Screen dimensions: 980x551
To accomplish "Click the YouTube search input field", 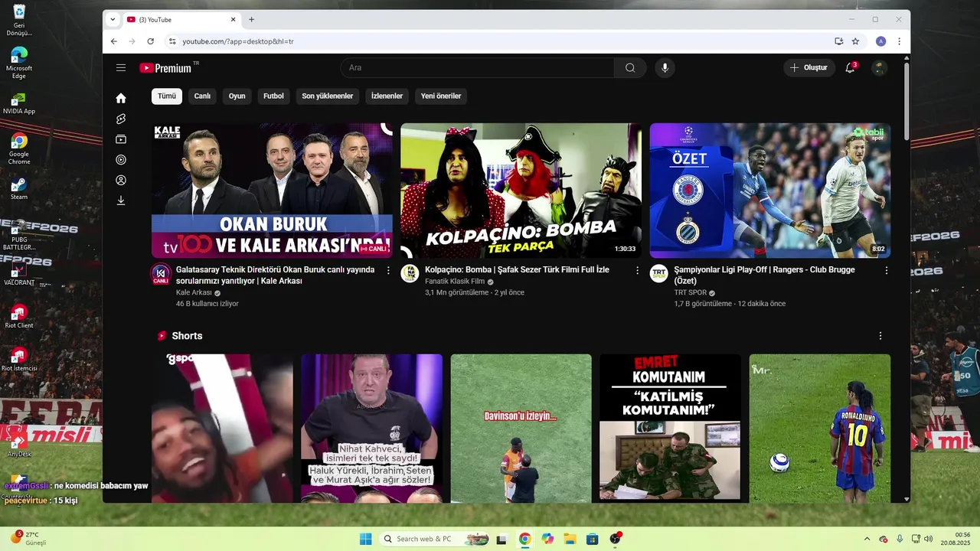I will tap(478, 68).
